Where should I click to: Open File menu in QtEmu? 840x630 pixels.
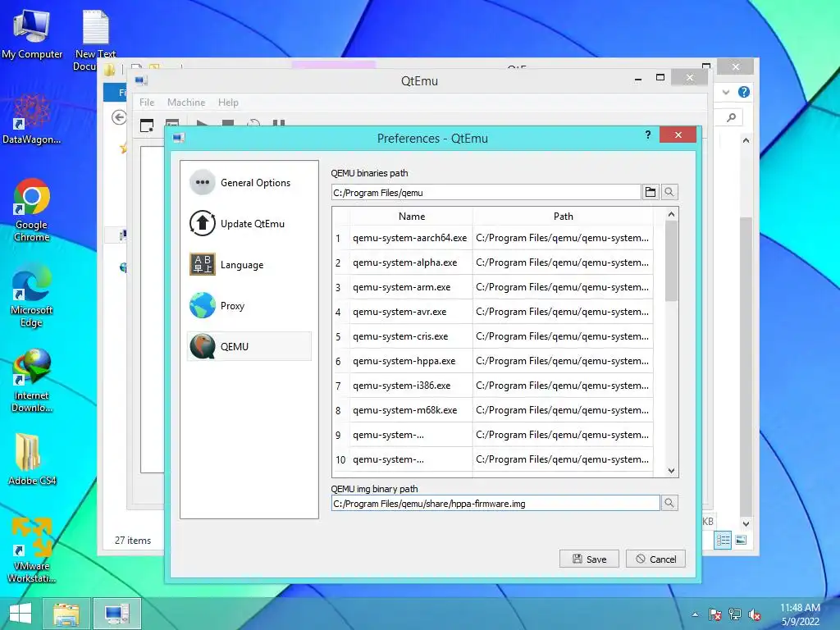pos(147,103)
